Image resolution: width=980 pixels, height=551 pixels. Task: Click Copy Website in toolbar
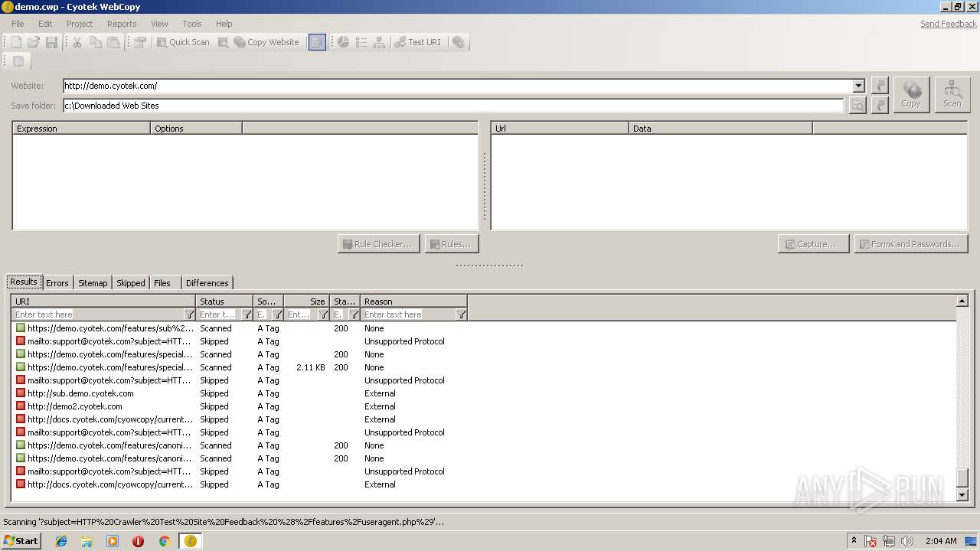(x=266, y=42)
